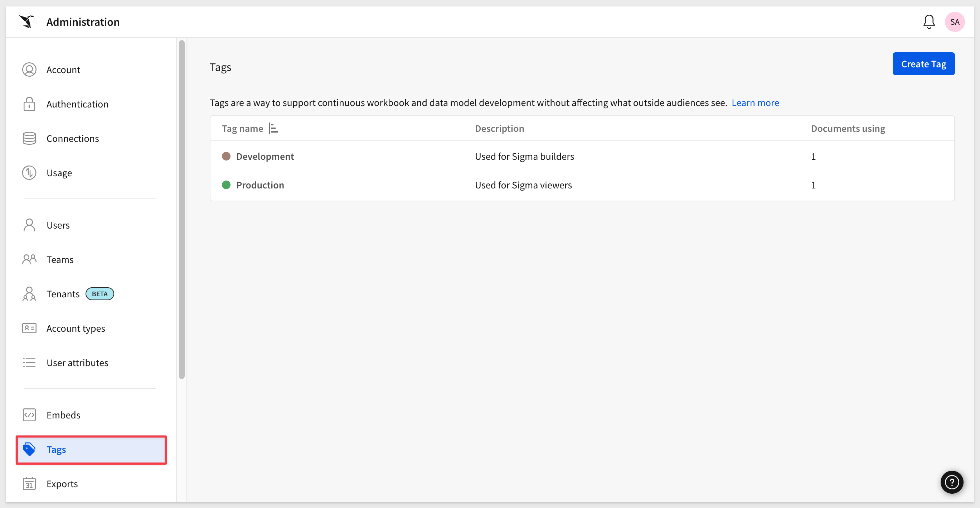Open the help question mark button

951,482
